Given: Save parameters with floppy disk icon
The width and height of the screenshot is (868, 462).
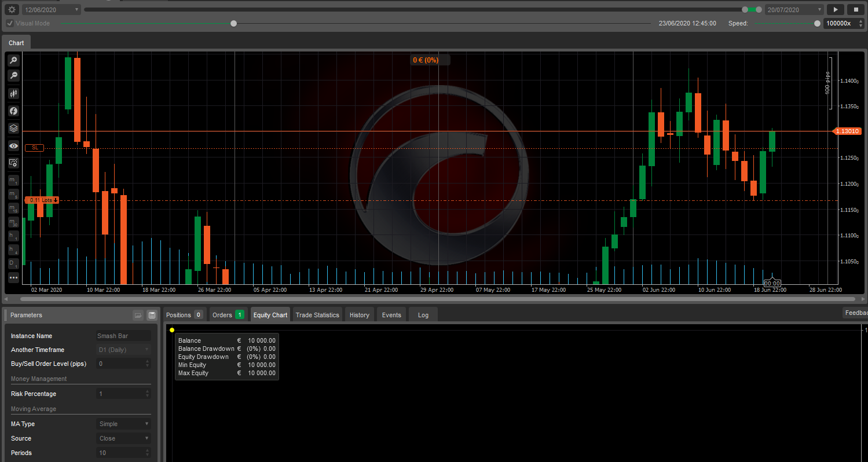Looking at the screenshot, I should pos(152,315).
